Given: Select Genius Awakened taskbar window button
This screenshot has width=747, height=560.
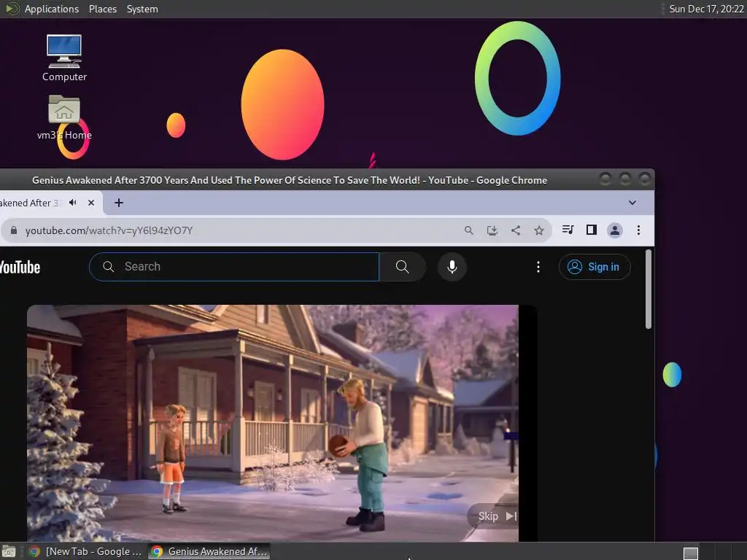Looking at the screenshot, I should [209, 551].
